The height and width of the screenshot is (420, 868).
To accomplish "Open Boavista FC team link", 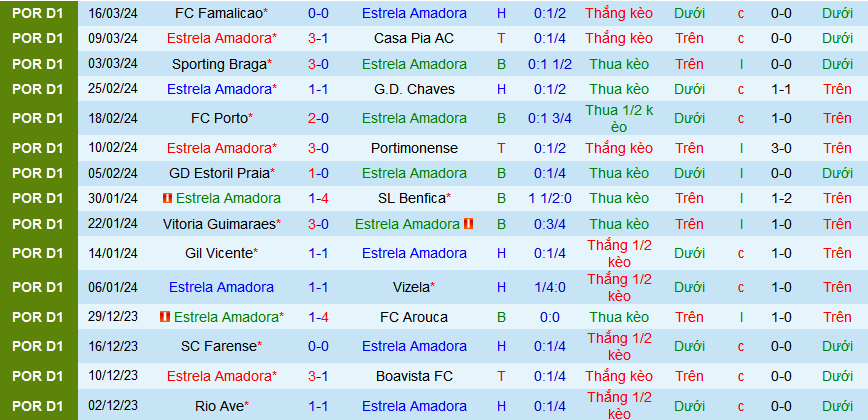I will pos(414,376).
